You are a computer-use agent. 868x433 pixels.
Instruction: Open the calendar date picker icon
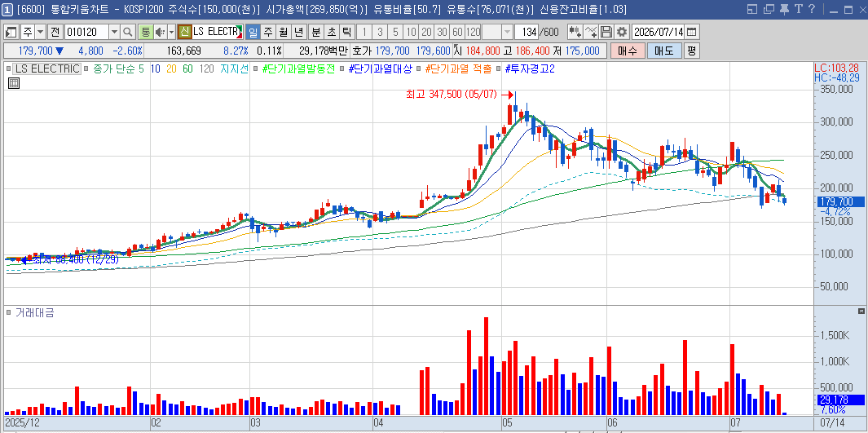coord(692,32)
